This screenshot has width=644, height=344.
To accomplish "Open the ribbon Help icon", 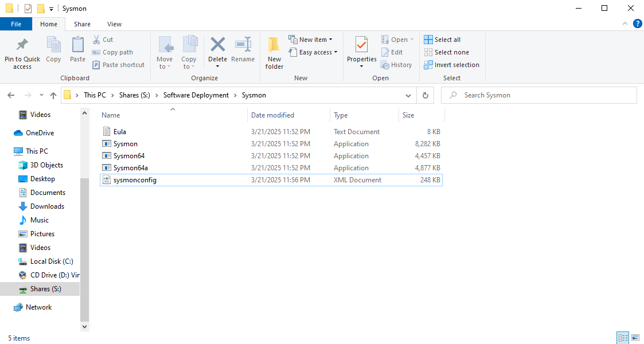I will pyautogui.click(x=637, y=24).
